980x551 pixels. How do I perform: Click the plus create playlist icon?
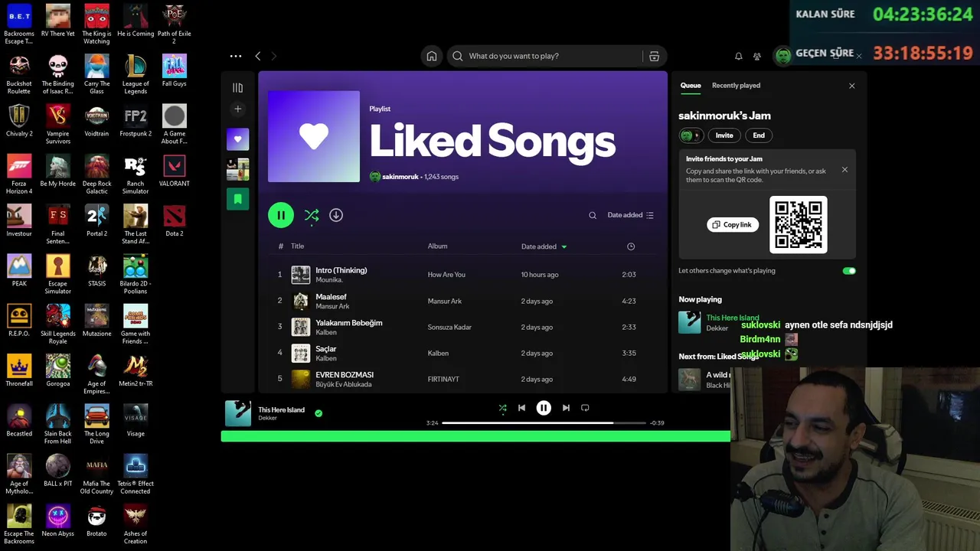point(237,109)
